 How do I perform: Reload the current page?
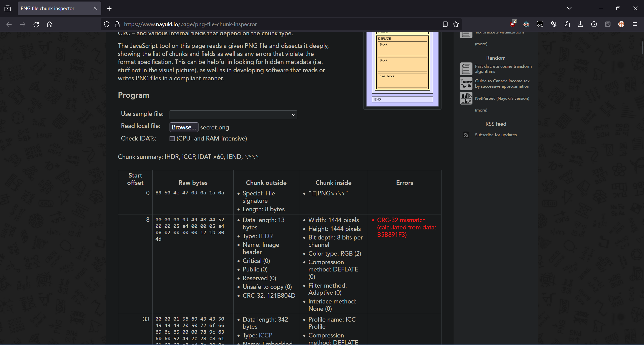click(36, 24)
